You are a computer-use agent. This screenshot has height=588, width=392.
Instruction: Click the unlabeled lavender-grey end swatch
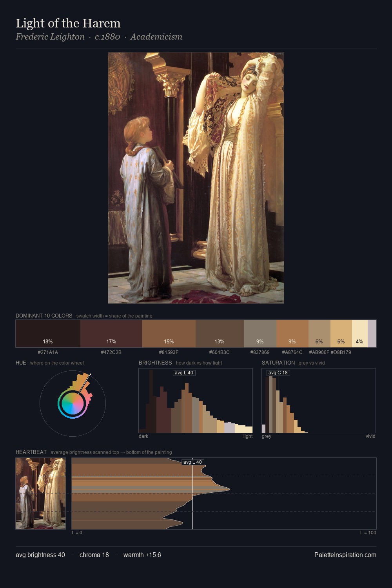click(x=372, y=334)
